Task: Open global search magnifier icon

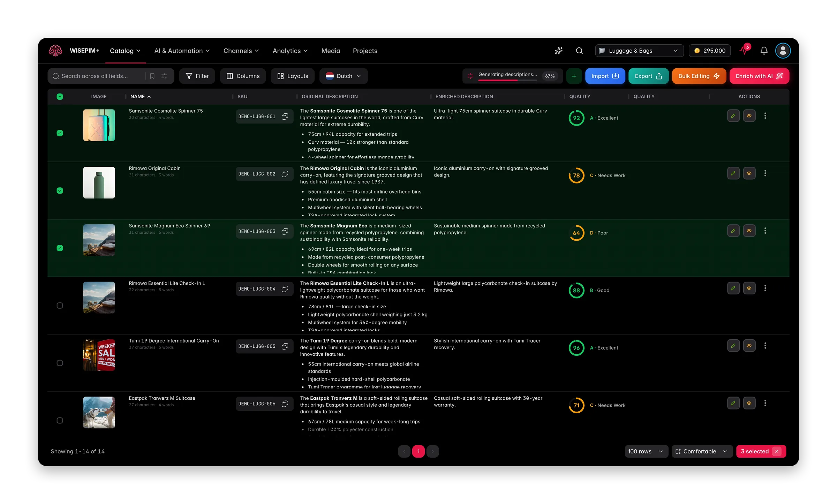Action: click(579, 51)
